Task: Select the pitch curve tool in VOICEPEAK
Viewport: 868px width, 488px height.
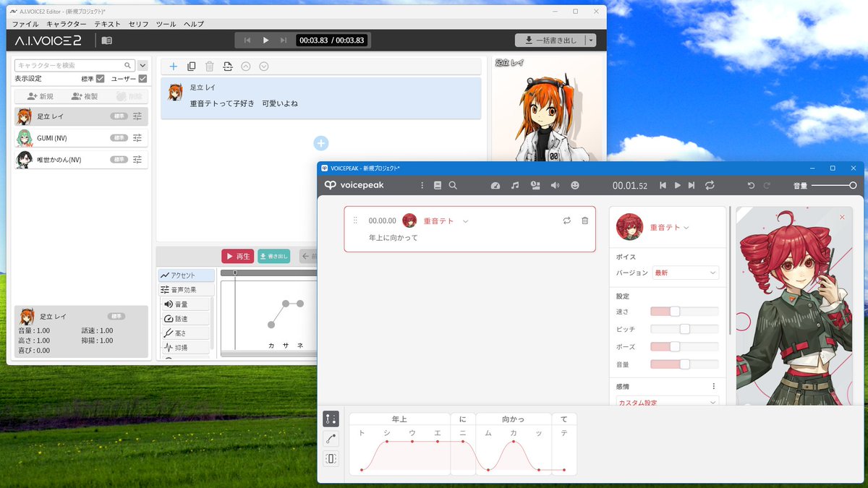Action: click(331, 438)
